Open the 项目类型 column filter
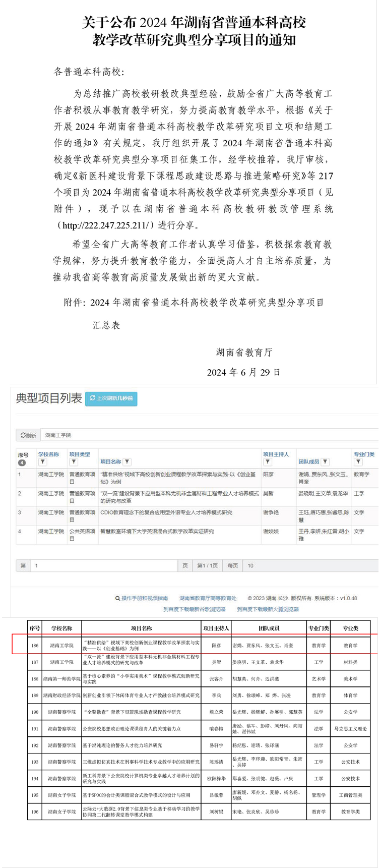The image size is (380, 868). pos(74,462)
